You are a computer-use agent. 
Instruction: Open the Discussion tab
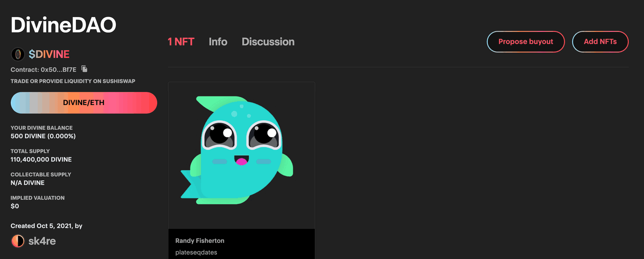(x=268, y=42)
